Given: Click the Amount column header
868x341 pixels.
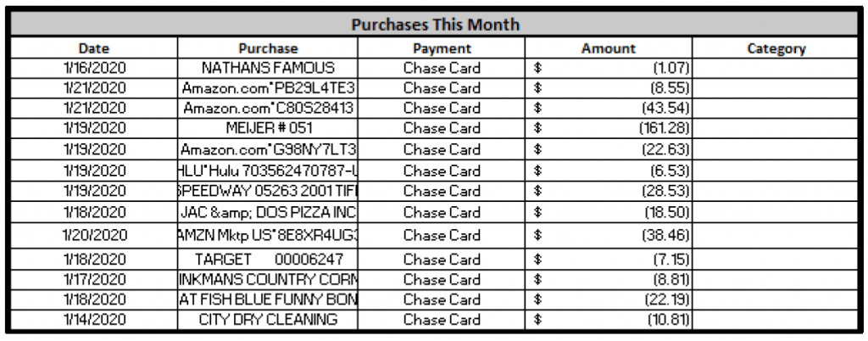Looking at the screenshot, I should [608, 48].
